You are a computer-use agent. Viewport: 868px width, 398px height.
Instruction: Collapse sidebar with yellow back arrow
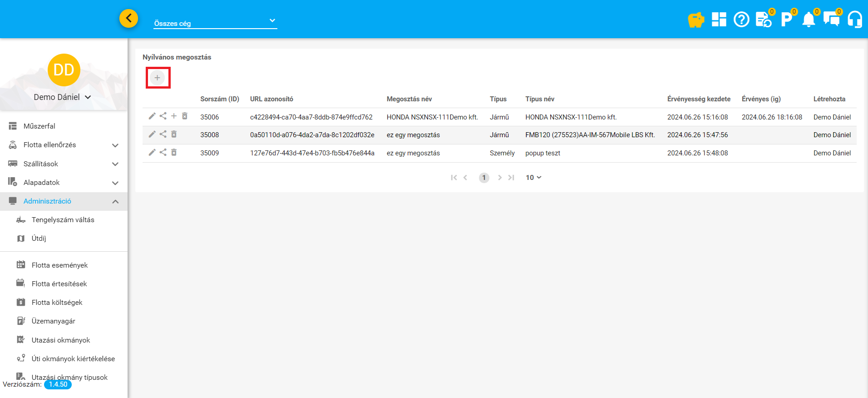129,19
